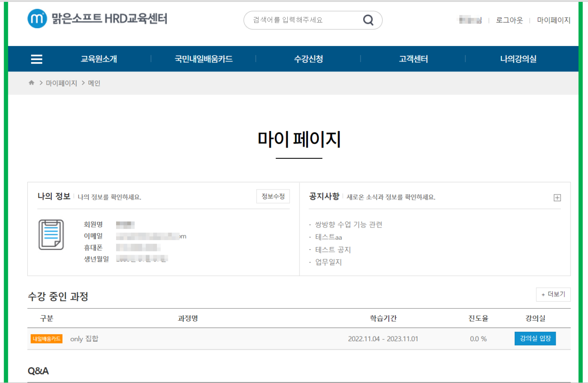Open the 국민내일배움카드 menu
This screenshot has height=383, width=588.
point(204,59)
